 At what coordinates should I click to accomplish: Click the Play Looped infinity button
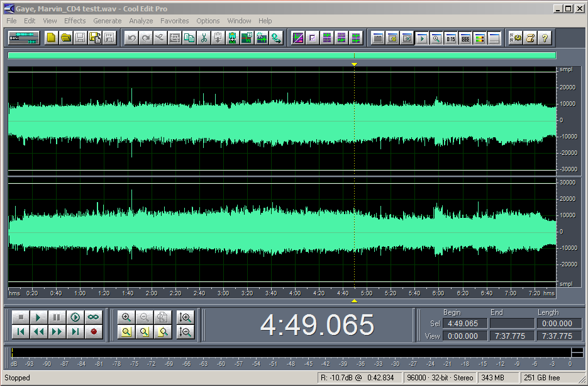(x=93, y=317)
